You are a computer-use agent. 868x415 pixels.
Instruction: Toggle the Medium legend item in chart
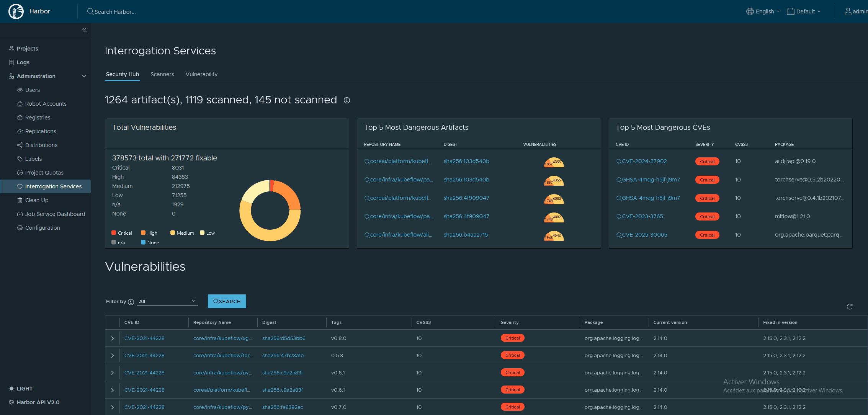click(182, 233)
